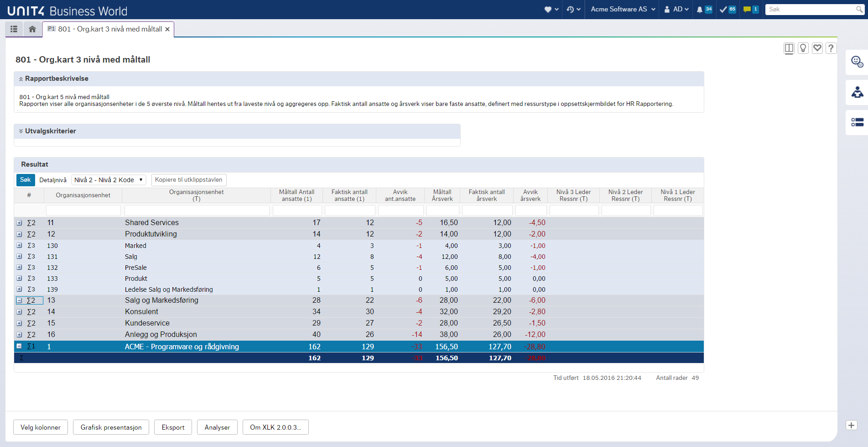
Task: Sort by Måltall Årsverk column header
Action: [442, 195]
